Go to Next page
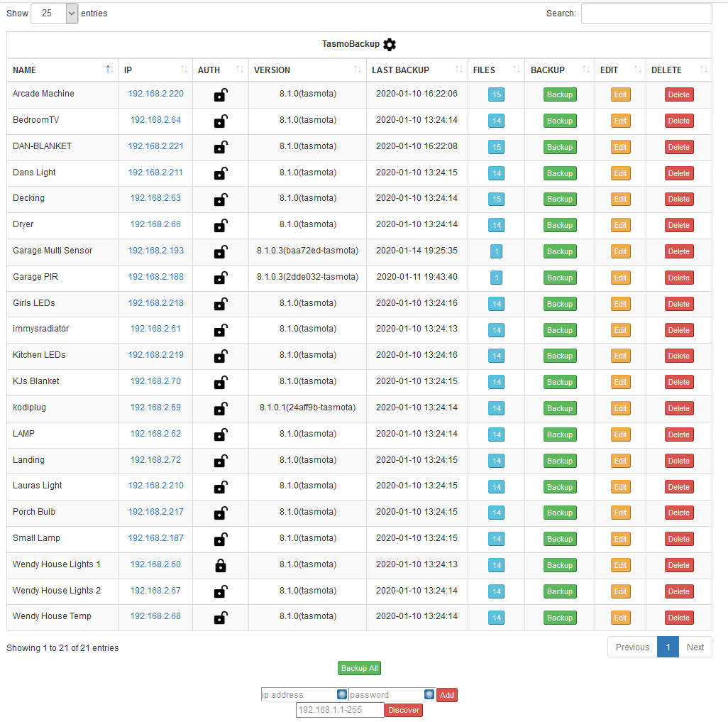Screen dimensions: 728x722 (695, 647)
